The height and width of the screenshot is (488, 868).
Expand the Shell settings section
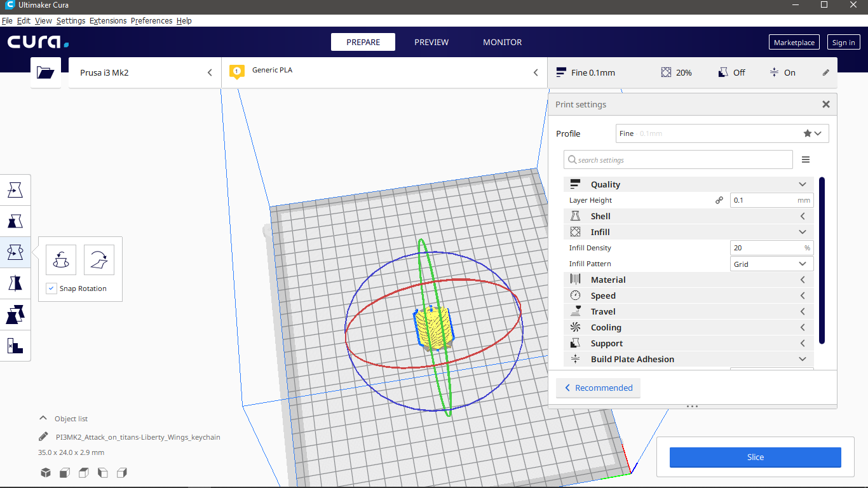688,216
